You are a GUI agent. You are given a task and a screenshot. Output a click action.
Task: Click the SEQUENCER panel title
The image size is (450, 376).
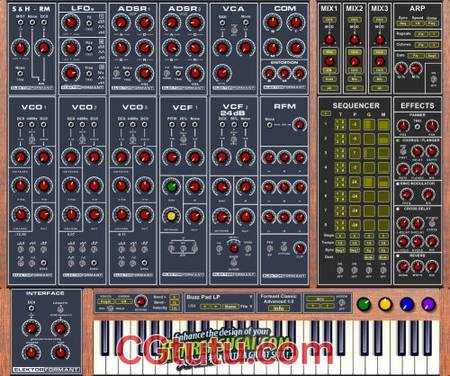[356, 106]
